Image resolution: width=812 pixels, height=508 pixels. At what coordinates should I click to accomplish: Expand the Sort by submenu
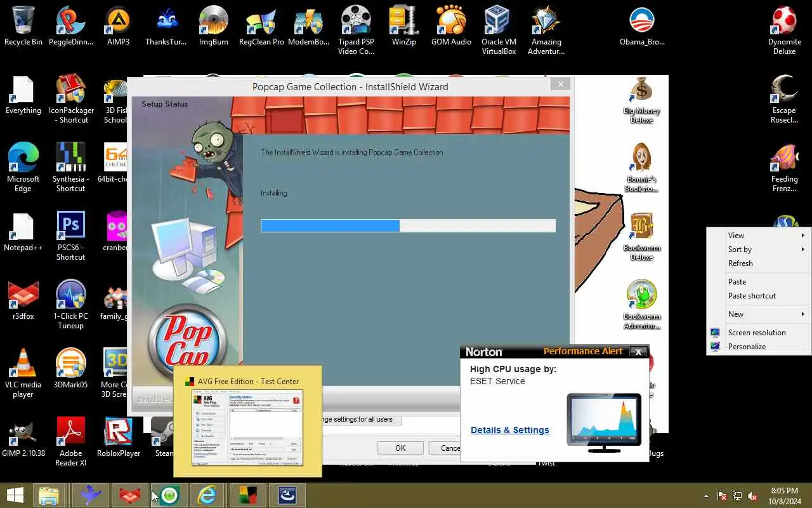pos(759,249)
